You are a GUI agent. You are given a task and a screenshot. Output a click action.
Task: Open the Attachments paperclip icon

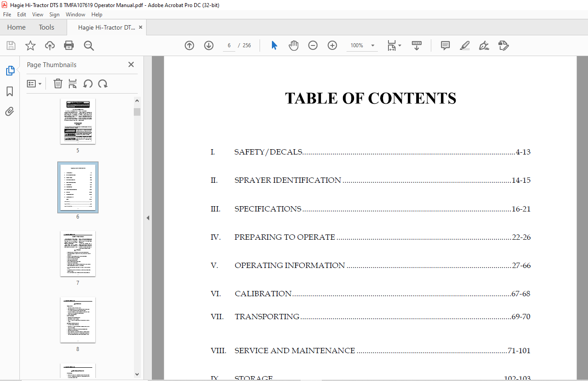[10, 111]
